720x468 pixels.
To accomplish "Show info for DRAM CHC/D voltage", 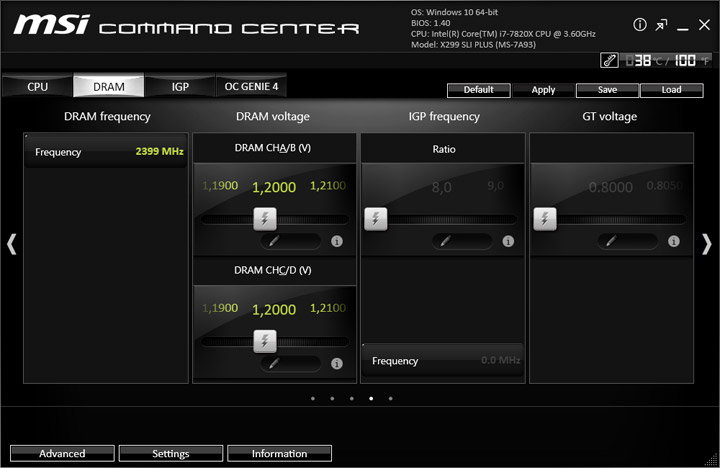I will click(x=337, y=364).
